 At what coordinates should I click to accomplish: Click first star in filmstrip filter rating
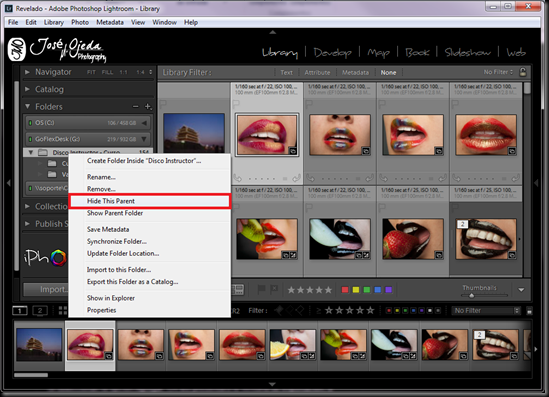coord(329,311)
